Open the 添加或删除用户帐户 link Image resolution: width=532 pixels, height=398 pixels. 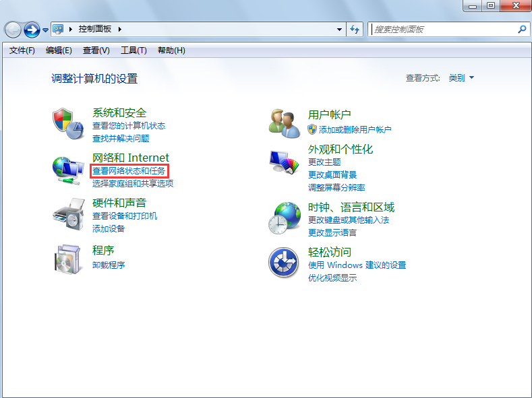pyautogui.click(x=355, y=129)
